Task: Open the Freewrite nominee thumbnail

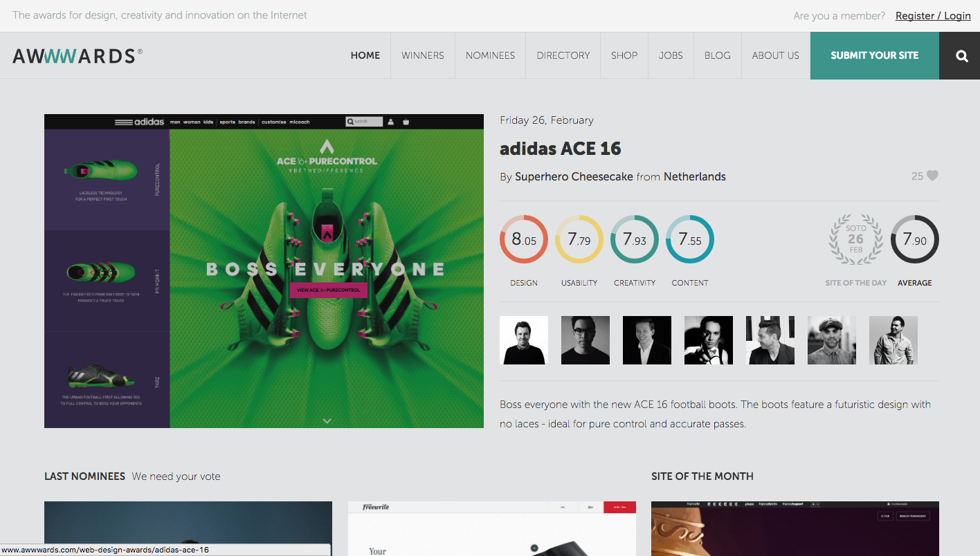Action: point(492,528)
